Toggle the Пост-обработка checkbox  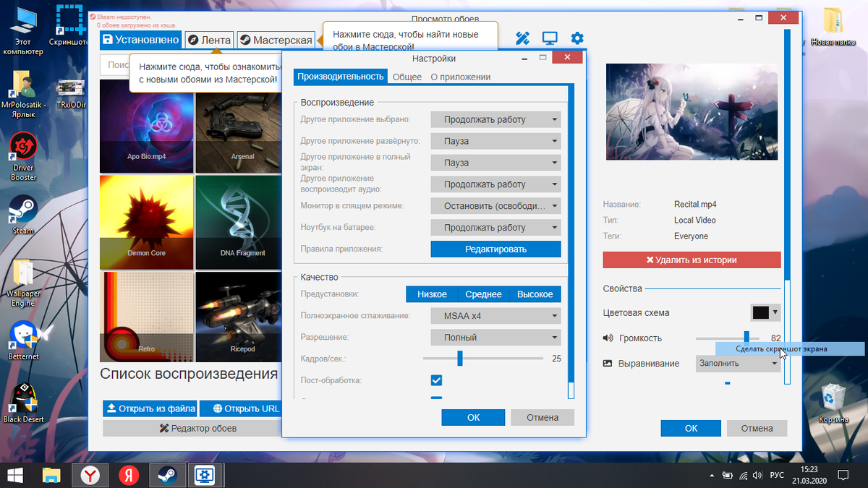pyautogui.click(x=436, y=380)
